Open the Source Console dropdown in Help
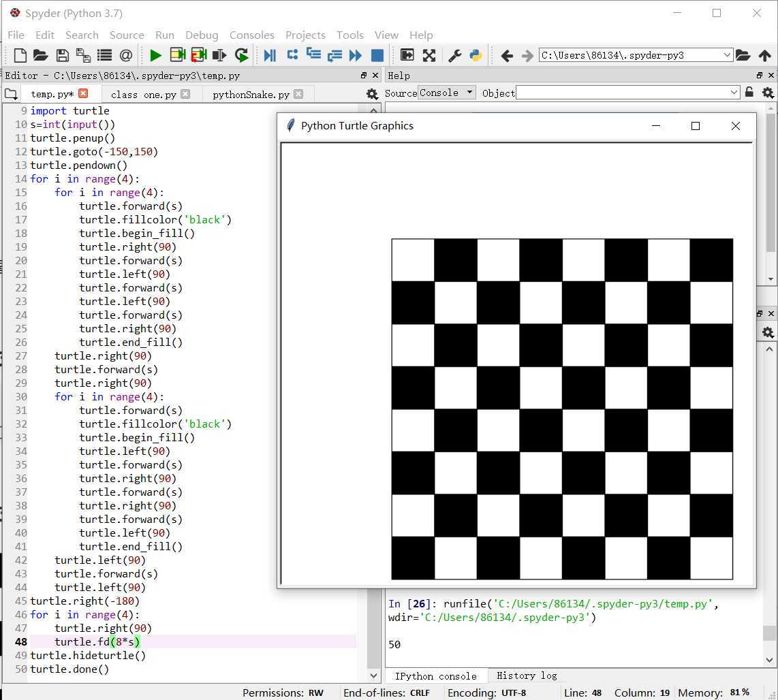This screenshot has height=700, width=778. pos(446,93)
